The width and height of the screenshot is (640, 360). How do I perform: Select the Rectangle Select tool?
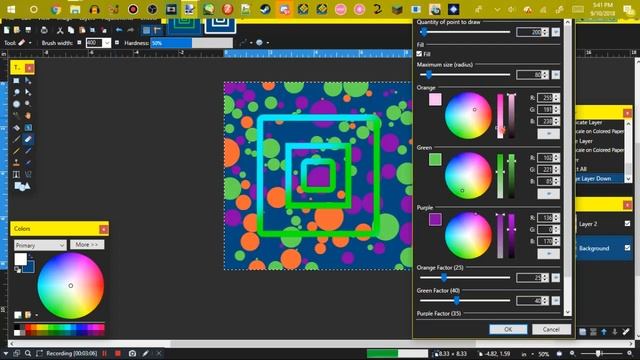[x=16, y=81]
